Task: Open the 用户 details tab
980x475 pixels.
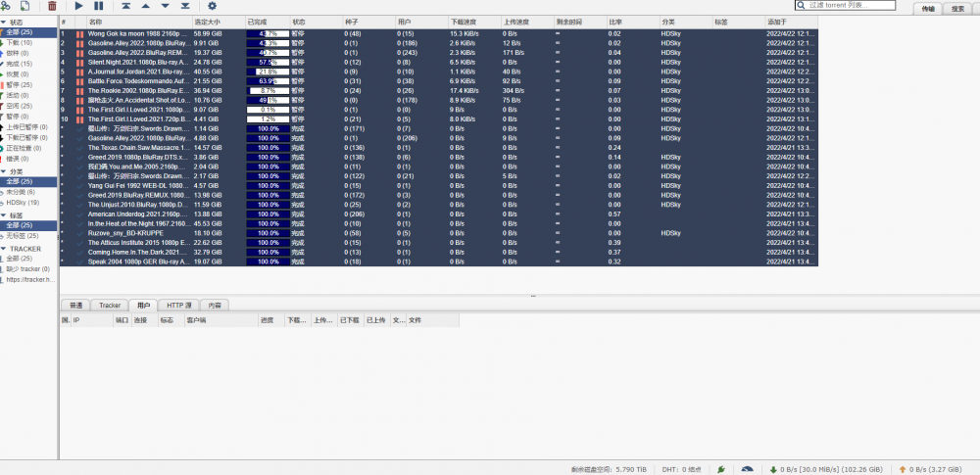Action: coord(143,305)
